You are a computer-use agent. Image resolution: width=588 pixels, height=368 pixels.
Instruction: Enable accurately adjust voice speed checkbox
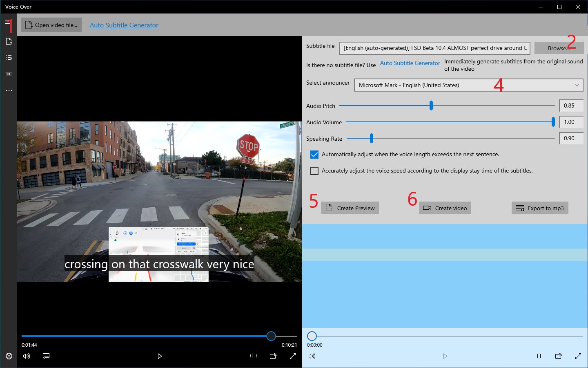pos(314,171)
